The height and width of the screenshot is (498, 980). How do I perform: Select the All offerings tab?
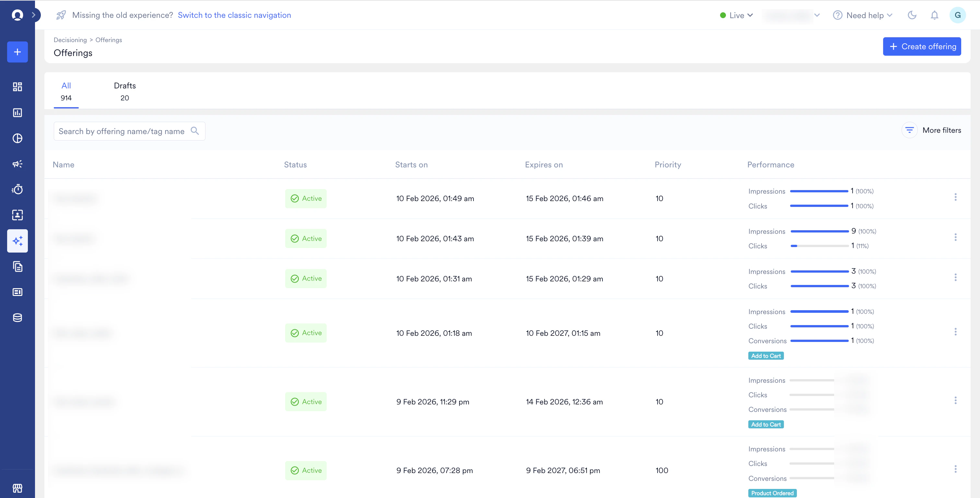[66, 91]
